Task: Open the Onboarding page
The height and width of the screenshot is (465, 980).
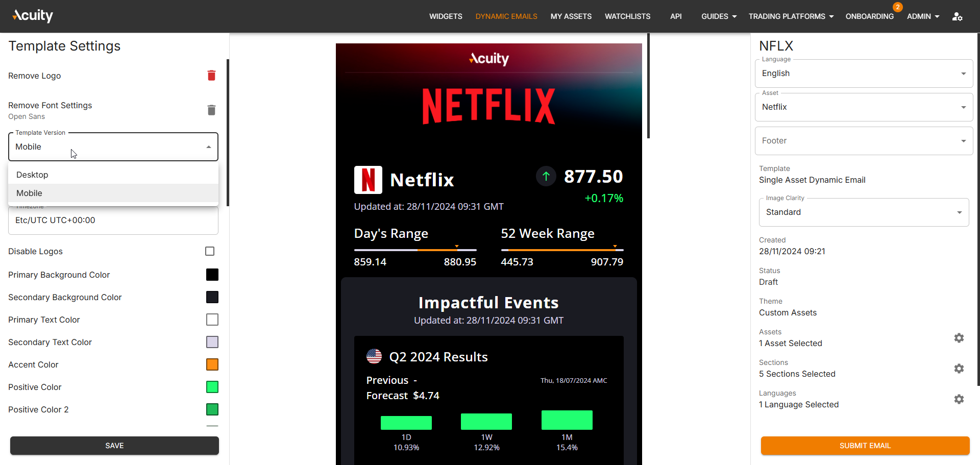Action: coord(870,16)
